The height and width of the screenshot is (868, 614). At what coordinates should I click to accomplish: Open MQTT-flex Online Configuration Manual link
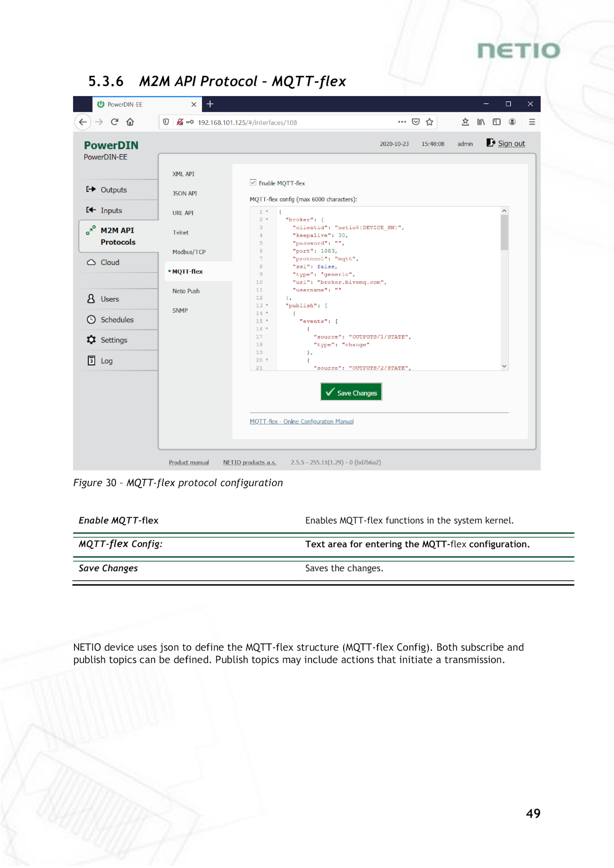tap(301, 421)
